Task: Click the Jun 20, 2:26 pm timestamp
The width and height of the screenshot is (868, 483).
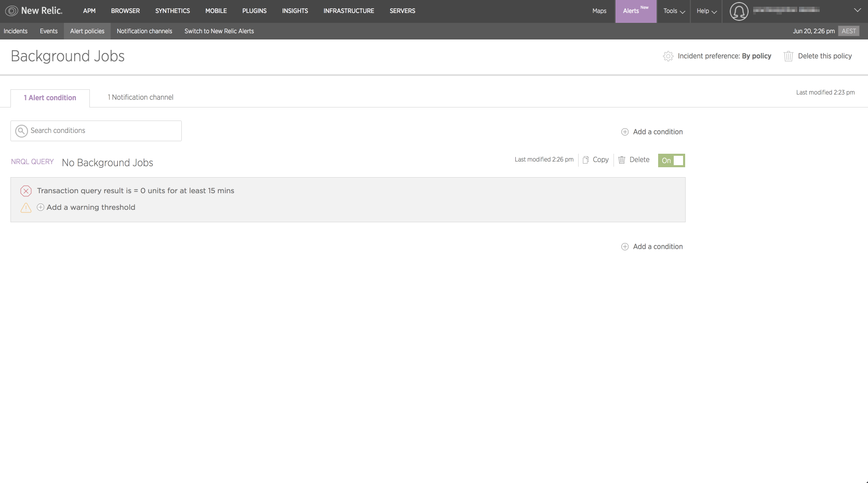Action: 813,31
